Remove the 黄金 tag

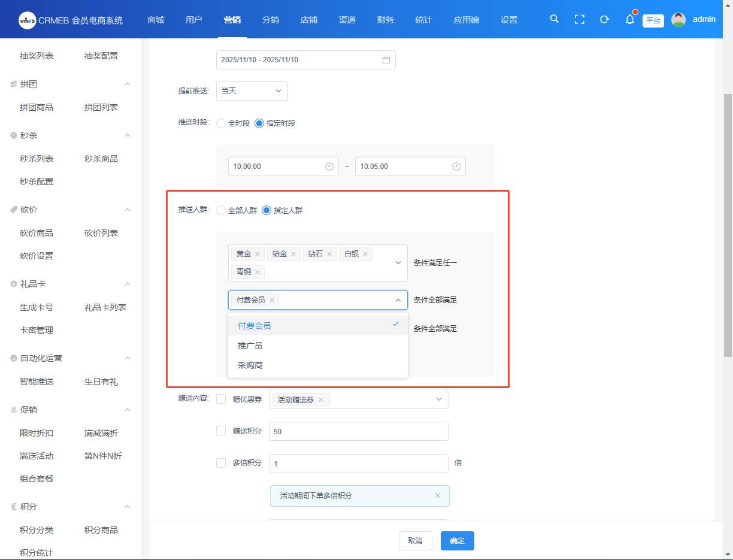tap(258, 254)
